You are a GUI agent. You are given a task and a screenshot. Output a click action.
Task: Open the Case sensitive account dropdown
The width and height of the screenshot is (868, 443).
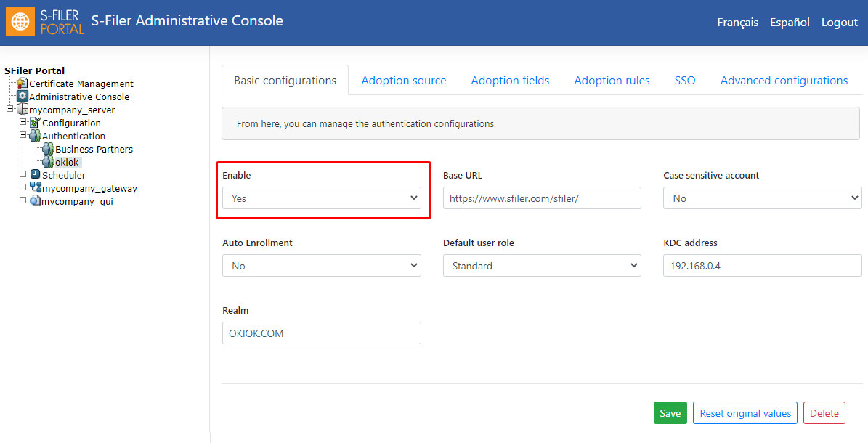pos(762,198)
